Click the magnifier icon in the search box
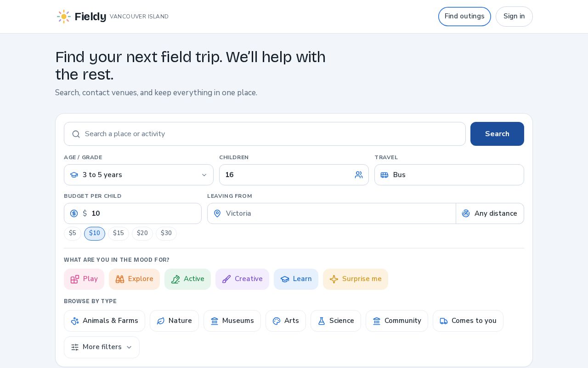The width and height of the screenshot is (588, 368). point(76,134)
